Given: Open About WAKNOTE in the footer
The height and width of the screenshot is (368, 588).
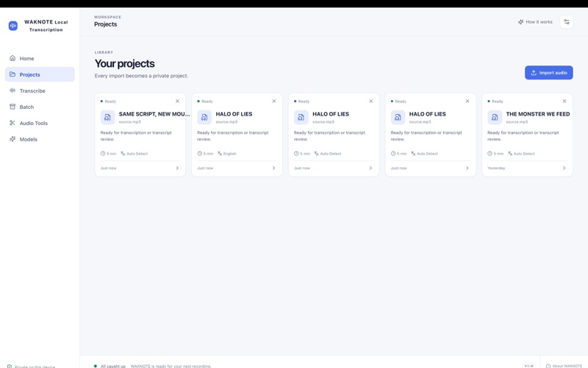Looking at the screenshot, I should (x=564, y=366).
